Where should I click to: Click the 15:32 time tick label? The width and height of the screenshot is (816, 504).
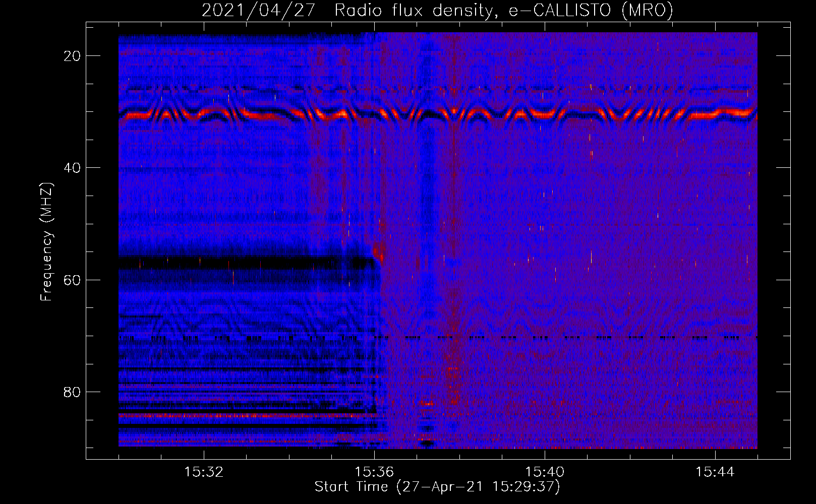204,472
